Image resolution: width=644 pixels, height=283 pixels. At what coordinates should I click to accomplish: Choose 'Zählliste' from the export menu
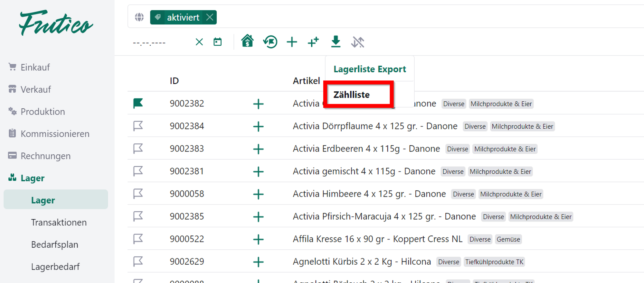coord(352,95)
